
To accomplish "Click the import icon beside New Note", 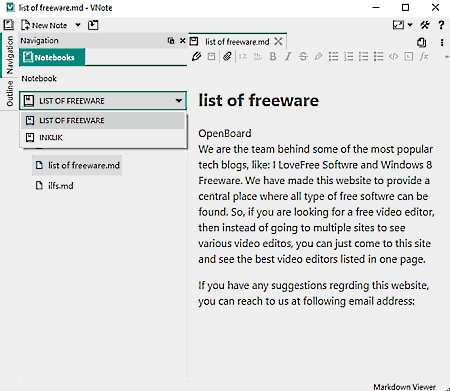I will [x=93, y=25].
